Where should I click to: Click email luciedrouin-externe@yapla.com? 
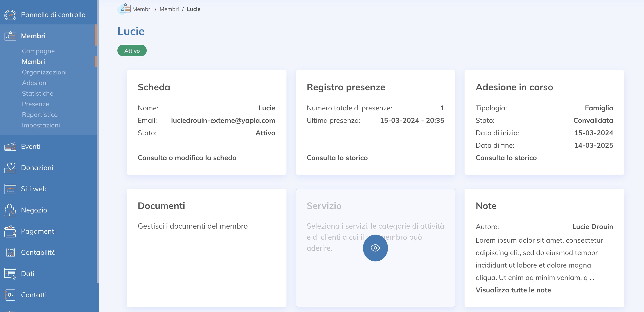pos(223,121)
